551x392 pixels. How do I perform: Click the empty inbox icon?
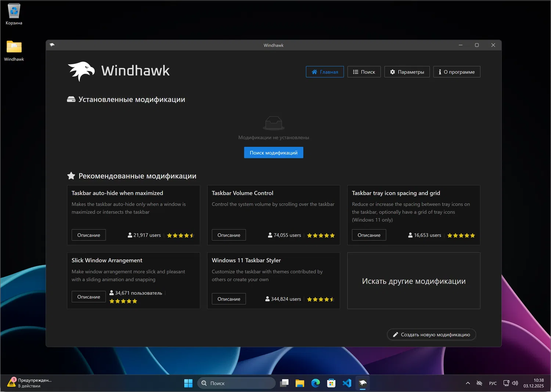coord(274,123)
